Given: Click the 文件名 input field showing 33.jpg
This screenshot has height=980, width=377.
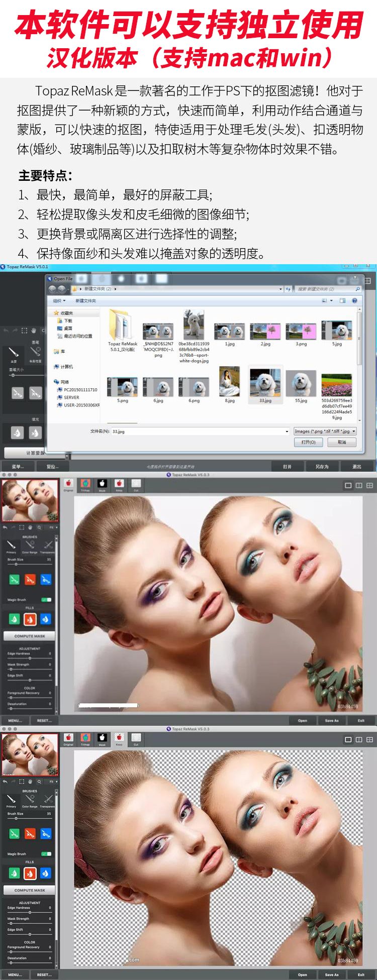Looking at the screenshot, I should click(x=200, y=431).
